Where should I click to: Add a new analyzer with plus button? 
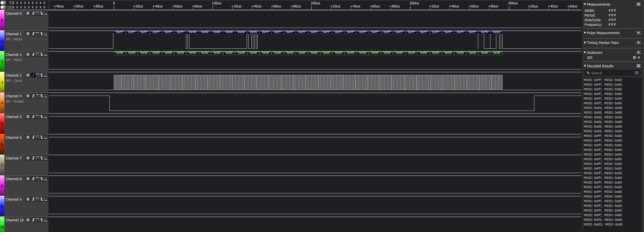tap(638, 53)
